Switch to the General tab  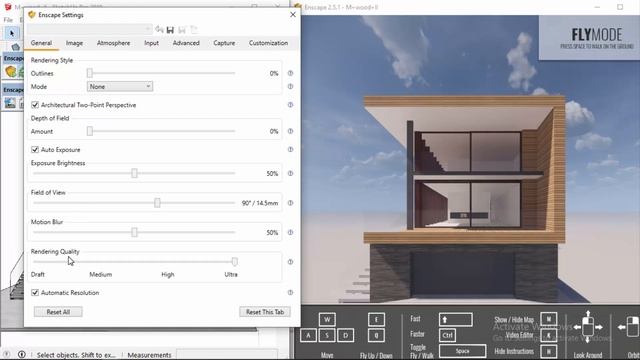click(x=41, y=43)
